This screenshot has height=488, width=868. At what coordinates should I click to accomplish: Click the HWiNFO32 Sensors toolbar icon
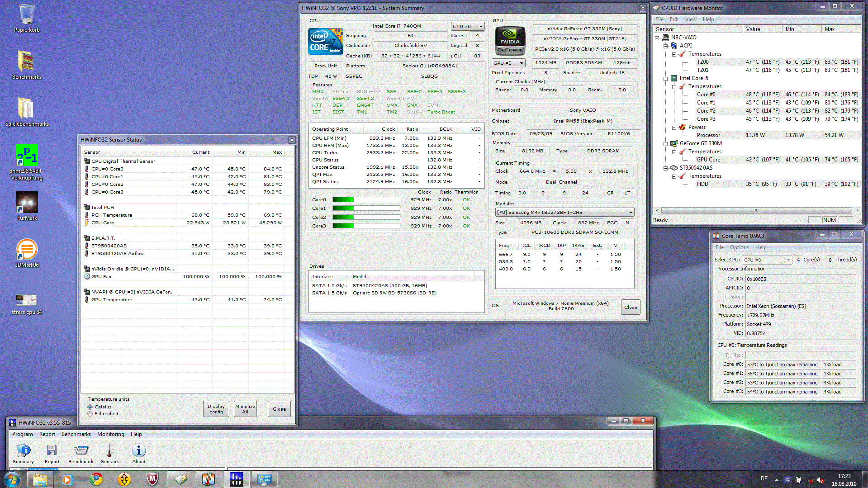point(110,453)
